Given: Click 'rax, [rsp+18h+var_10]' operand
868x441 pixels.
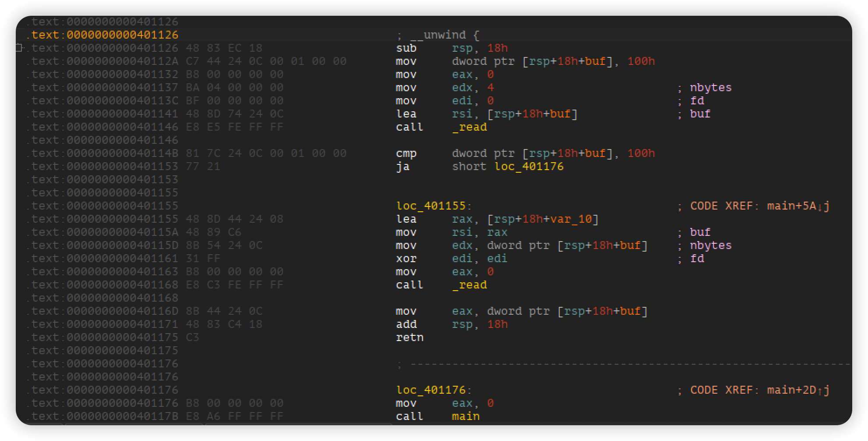Looking at the screenshot, I should pos(526,219).
